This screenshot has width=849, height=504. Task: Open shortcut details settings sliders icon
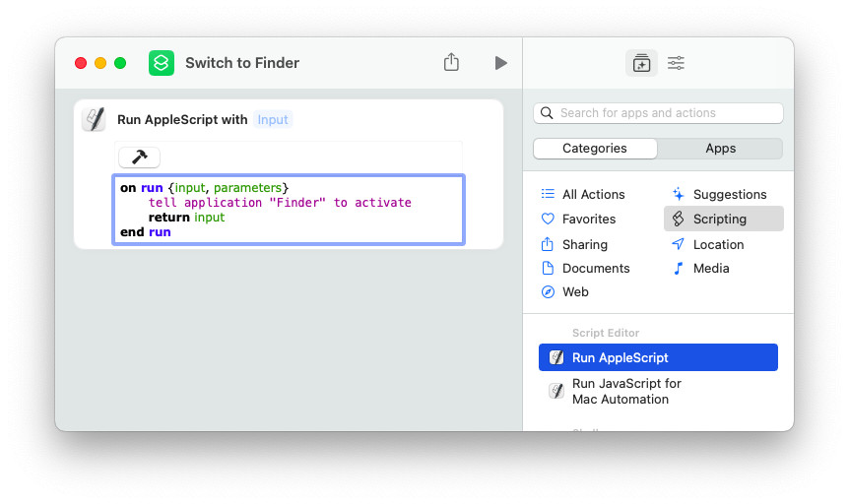tap(676, 63)
